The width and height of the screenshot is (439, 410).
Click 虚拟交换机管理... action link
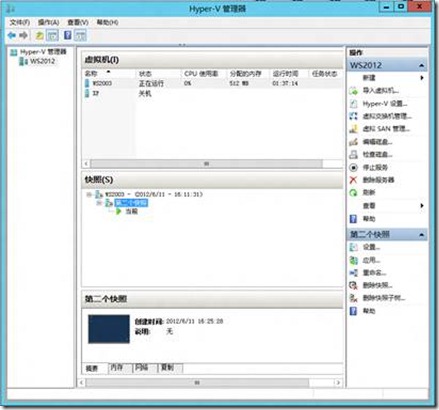(x=387, y=116)
